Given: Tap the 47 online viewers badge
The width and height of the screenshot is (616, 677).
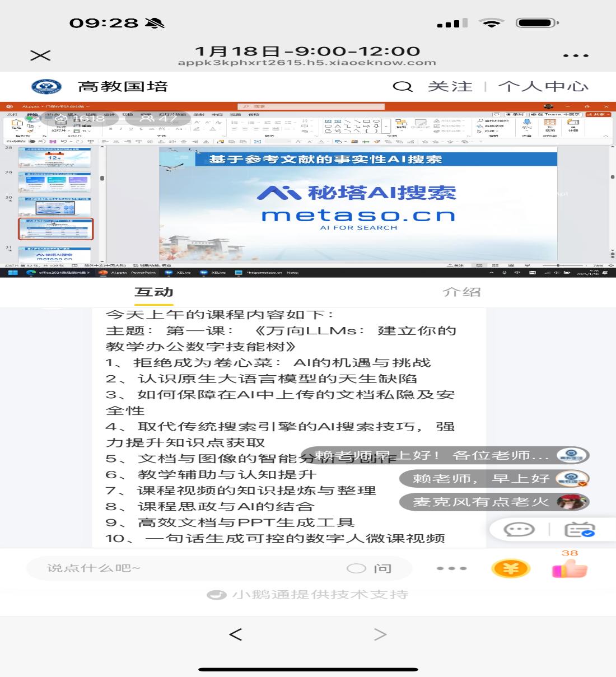Looking at the screenshot, I should coord(158,118).
